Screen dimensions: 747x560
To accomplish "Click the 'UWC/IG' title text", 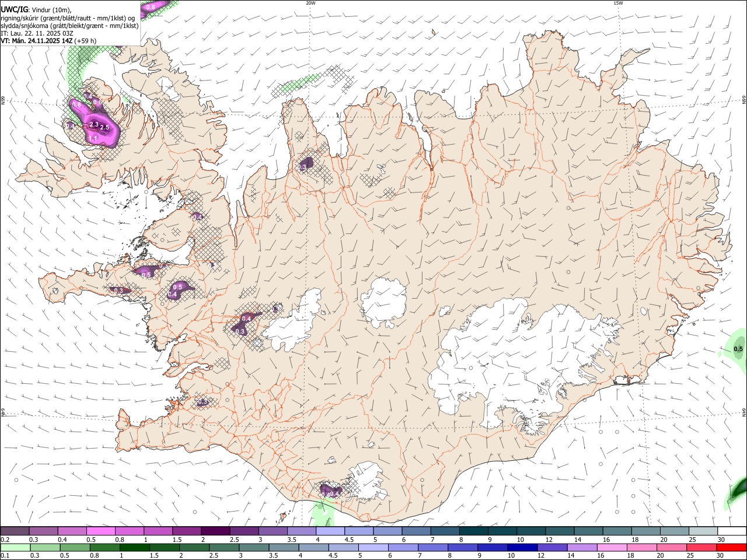I will pos(14,9).
